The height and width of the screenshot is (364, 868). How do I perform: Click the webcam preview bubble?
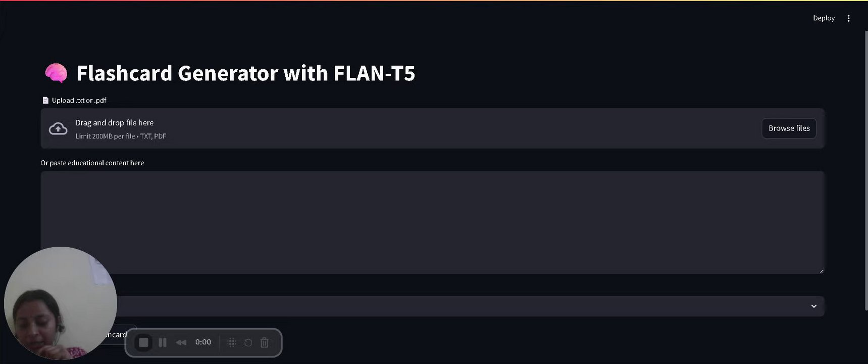(x=60, y=303)
